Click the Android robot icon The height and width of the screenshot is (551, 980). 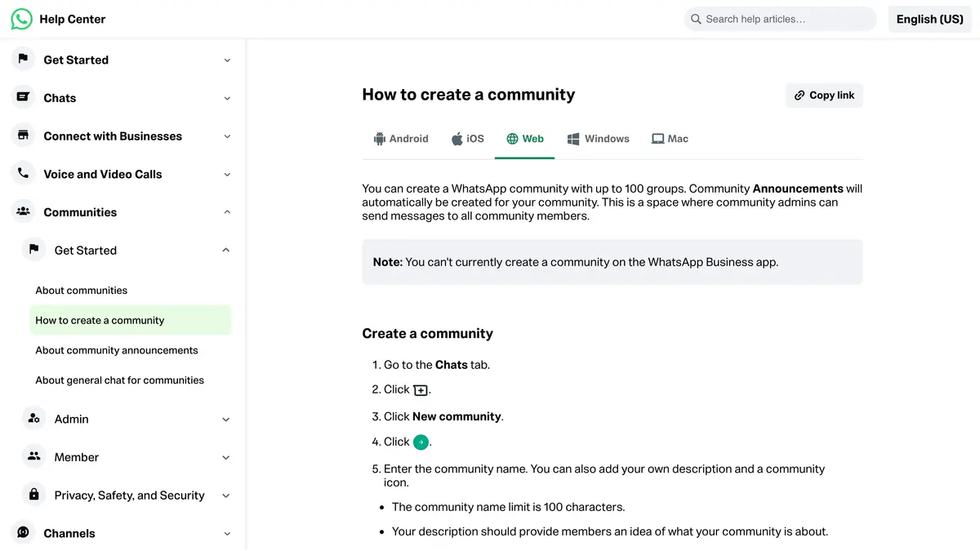tap(379, 139)
